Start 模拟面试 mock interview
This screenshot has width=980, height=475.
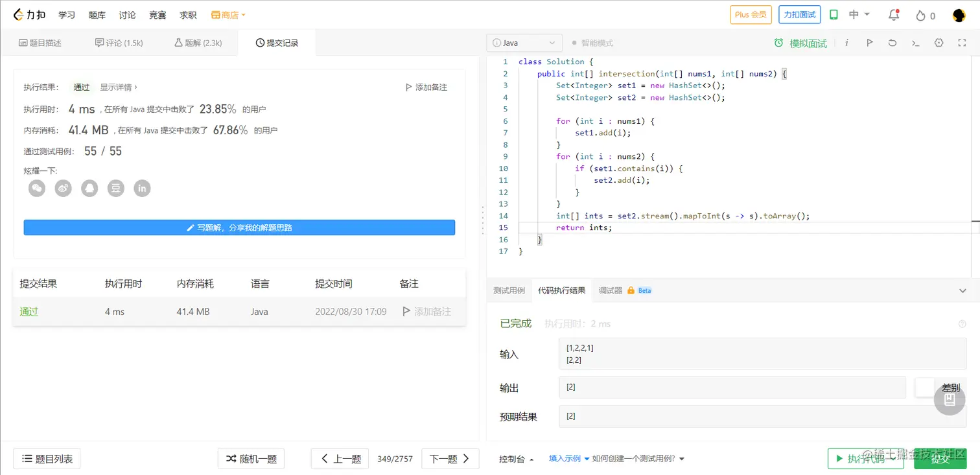800,43
